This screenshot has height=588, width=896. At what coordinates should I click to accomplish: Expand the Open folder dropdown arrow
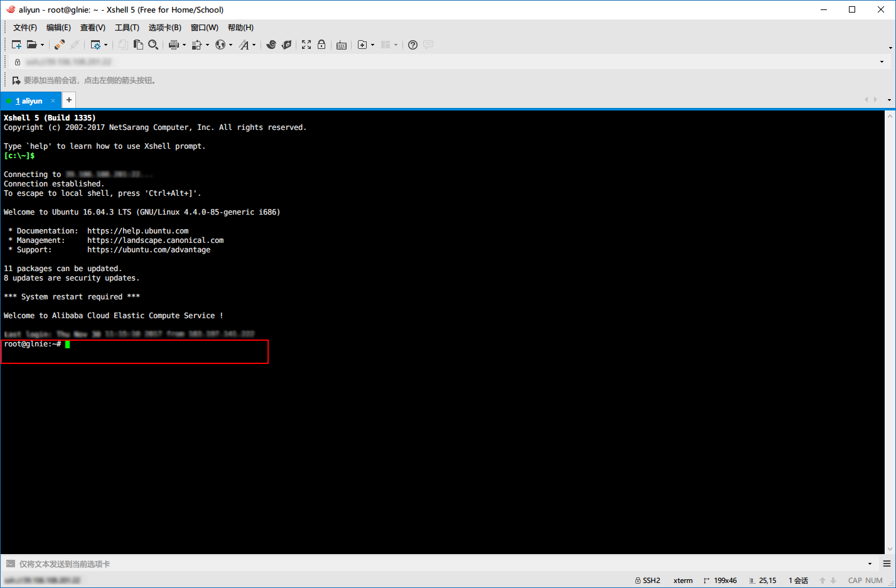(42, 45)
